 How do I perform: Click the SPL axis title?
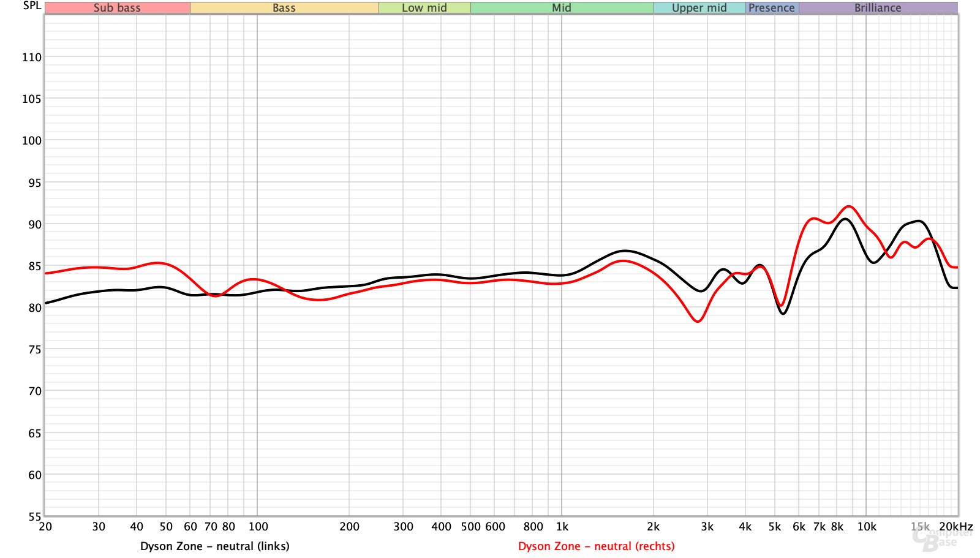32,6
